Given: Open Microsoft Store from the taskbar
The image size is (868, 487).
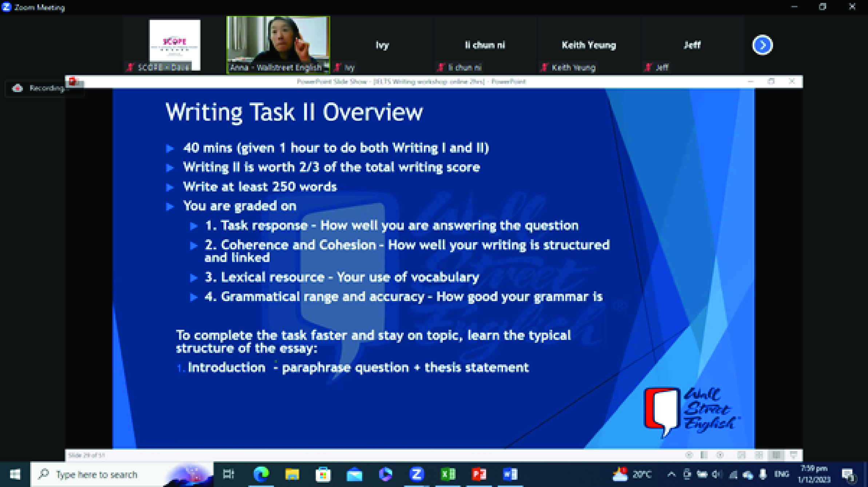Looking at the screenshot, I should (x=323, y=474).
